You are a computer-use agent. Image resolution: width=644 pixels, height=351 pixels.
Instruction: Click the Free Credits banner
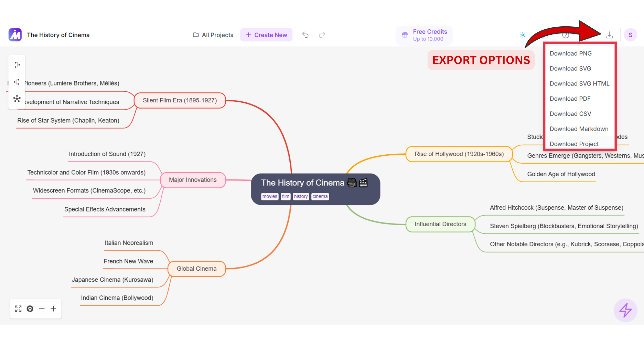pyautogui.click(x=424, y=35)
